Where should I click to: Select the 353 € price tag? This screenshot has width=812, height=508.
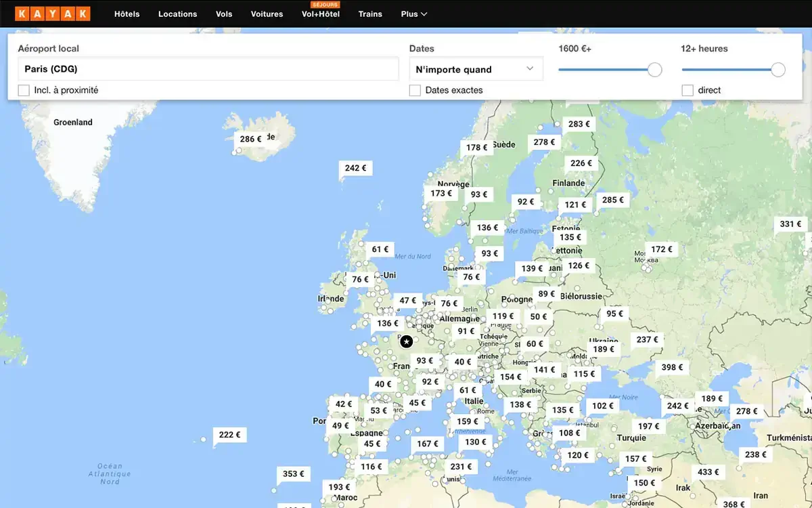point(294,474)
